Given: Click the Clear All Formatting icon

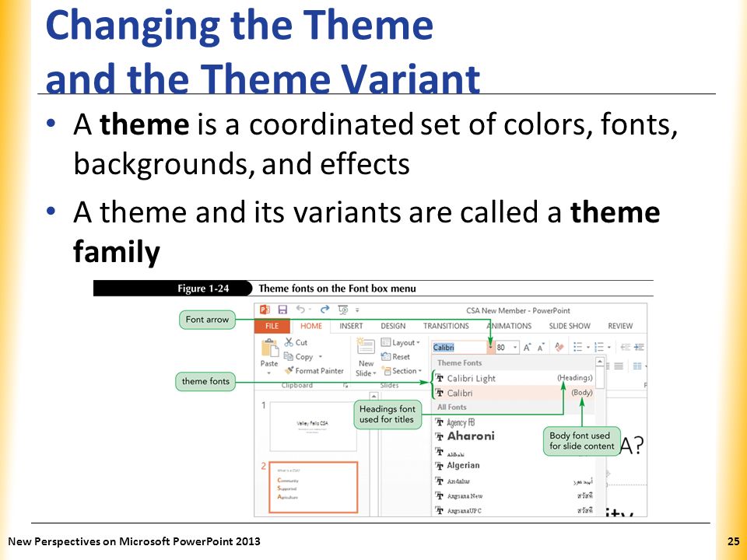Looking at the screenshot, I should [559, 348].
